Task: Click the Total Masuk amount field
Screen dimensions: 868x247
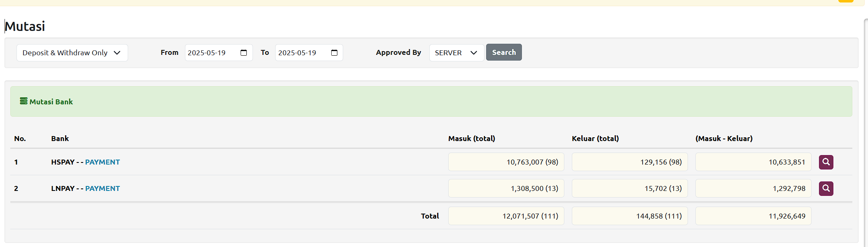Action: [506, 216]
